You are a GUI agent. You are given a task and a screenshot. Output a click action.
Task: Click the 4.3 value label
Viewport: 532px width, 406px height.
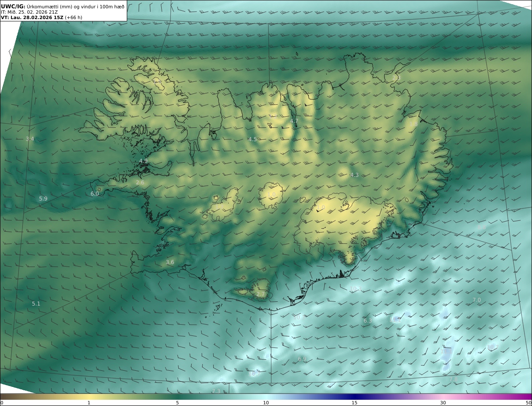pyautogui.click(x=355, y=175)
